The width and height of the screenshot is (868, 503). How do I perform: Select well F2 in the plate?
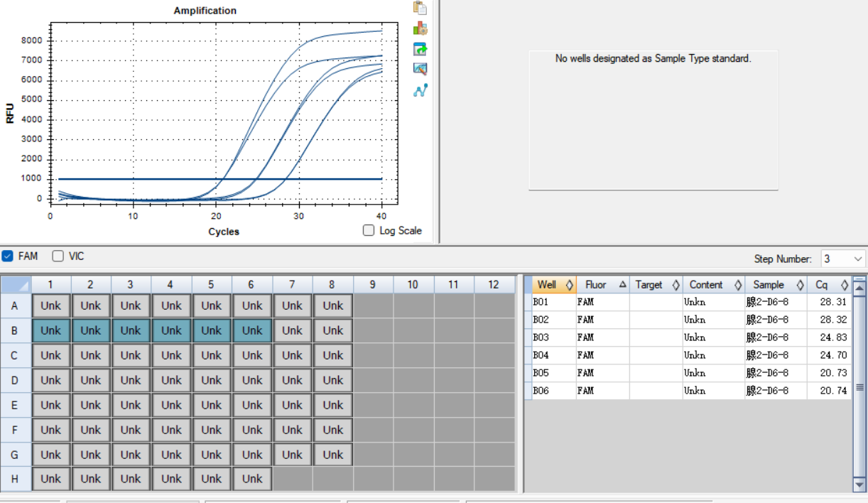coord(91,430)
